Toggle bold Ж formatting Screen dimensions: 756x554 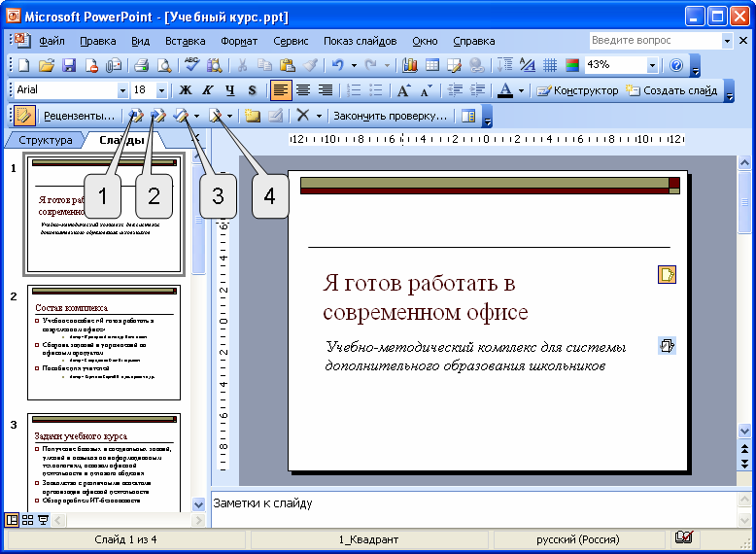tap(186, 90)
